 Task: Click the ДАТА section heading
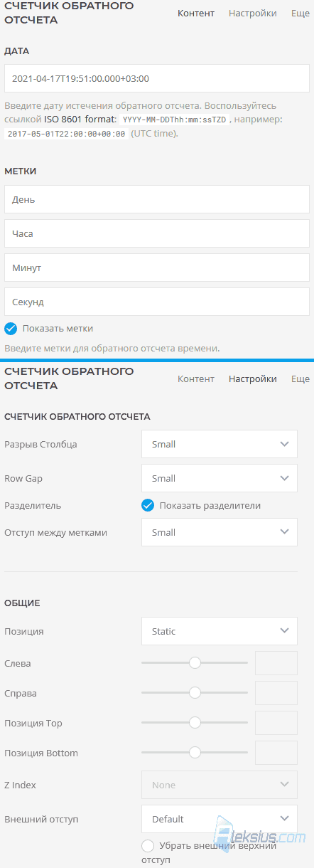pos(17,51)
